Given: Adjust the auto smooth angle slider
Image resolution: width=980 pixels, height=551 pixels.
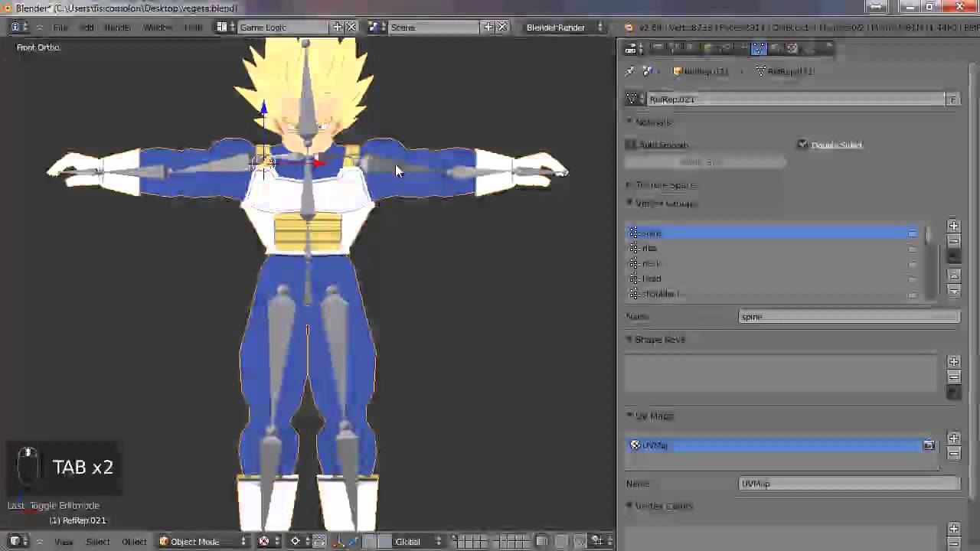Looking at the screenshot, I should (x=705, y=162).
